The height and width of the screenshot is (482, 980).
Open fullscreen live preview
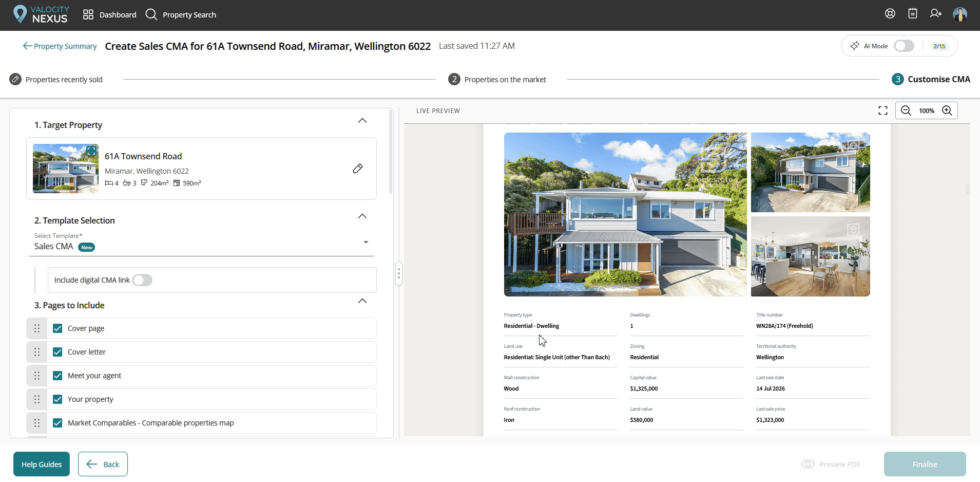pos(883,110)
